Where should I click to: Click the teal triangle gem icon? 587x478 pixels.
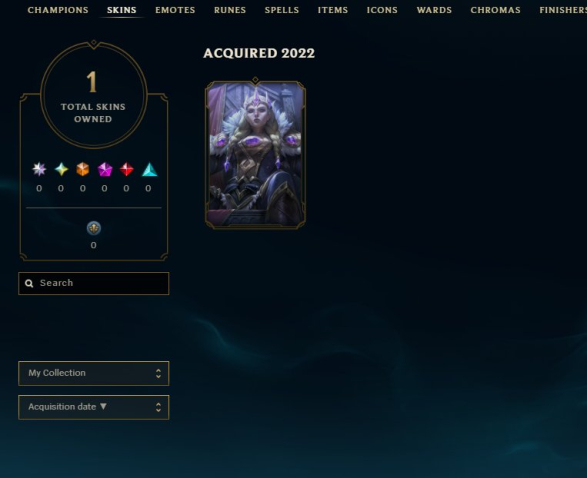point(149,169)
